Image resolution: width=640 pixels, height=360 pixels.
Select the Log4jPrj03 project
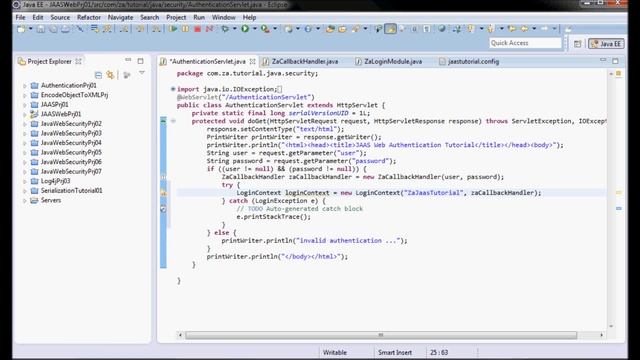tap(56, 181)
